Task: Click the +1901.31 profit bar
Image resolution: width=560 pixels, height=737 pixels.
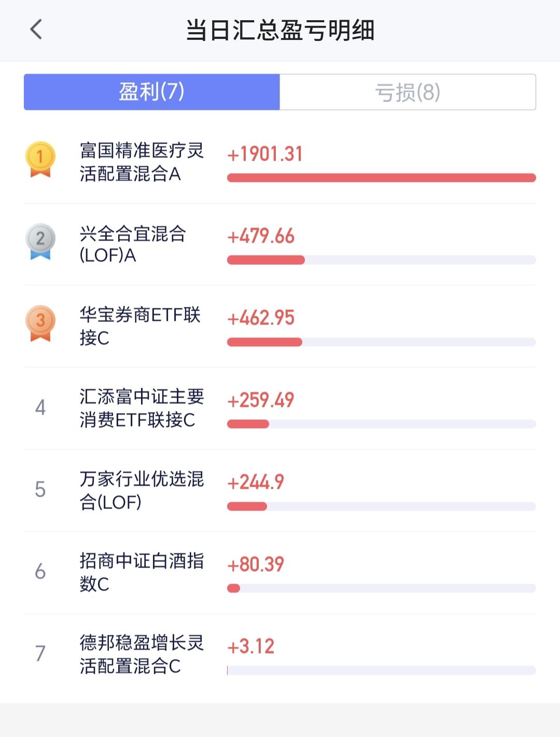Action: (382, 178)
